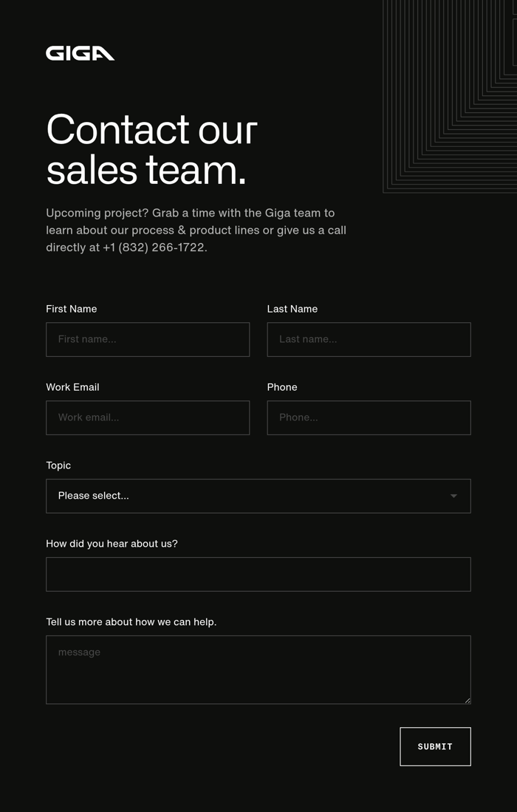The width and height of the screenshot is (517, 812).
Task: Grab the message box resize handle
Action: (468, 700)
